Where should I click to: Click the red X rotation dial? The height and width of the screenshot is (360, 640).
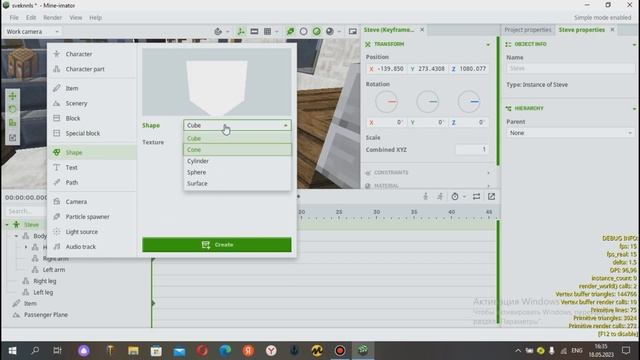386,101
